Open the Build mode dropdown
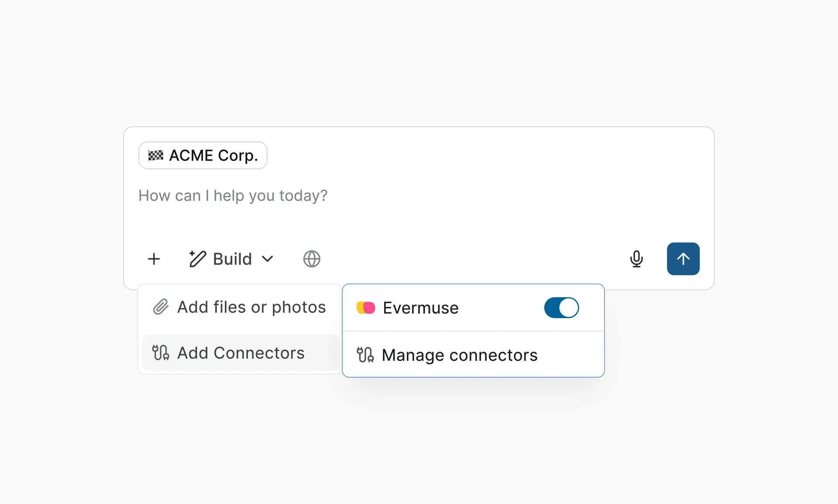Viewport: 838px width, 504px height. [x=231, y=259]
